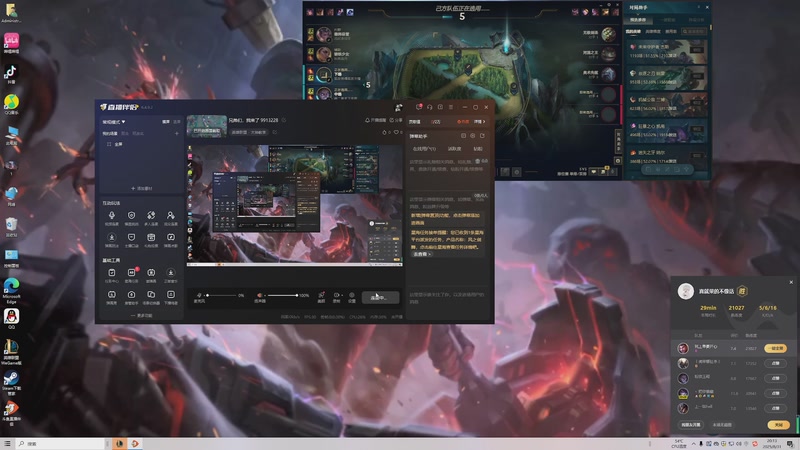Open the TikTok desktop shortcut
Viewport: 800px width, 450px height.
pyautogui.click(x=11, y=72)
